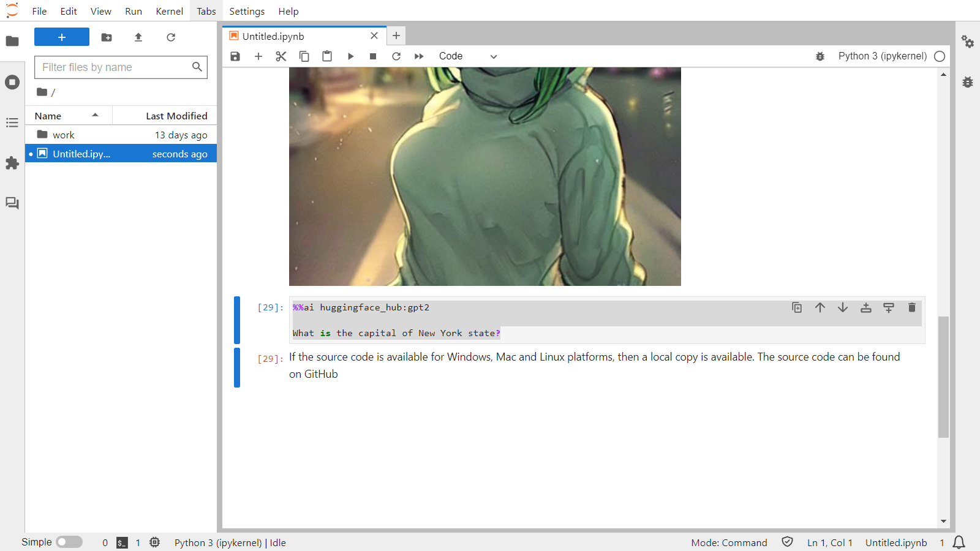Click the Filter files by name field

click(x=114, y=67)
